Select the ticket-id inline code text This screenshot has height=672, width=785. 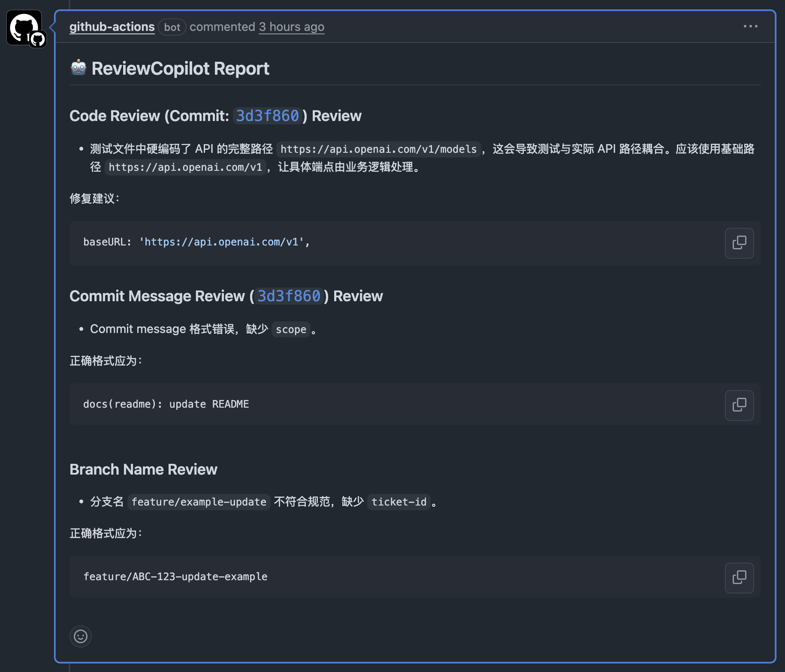(x=399, y=502)
